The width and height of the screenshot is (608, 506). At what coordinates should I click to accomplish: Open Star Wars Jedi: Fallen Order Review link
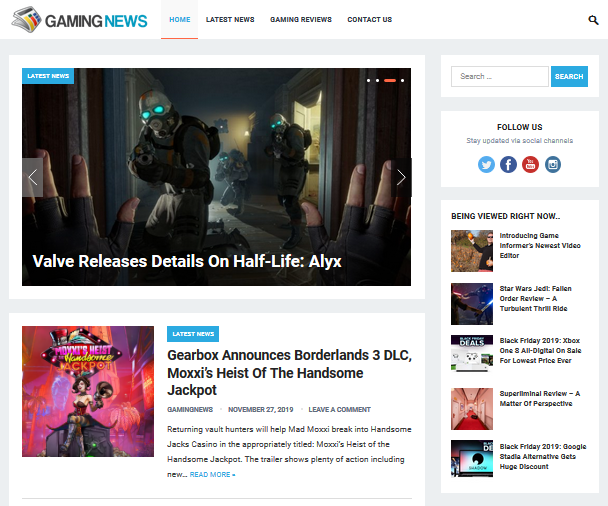tap(535, 299)
